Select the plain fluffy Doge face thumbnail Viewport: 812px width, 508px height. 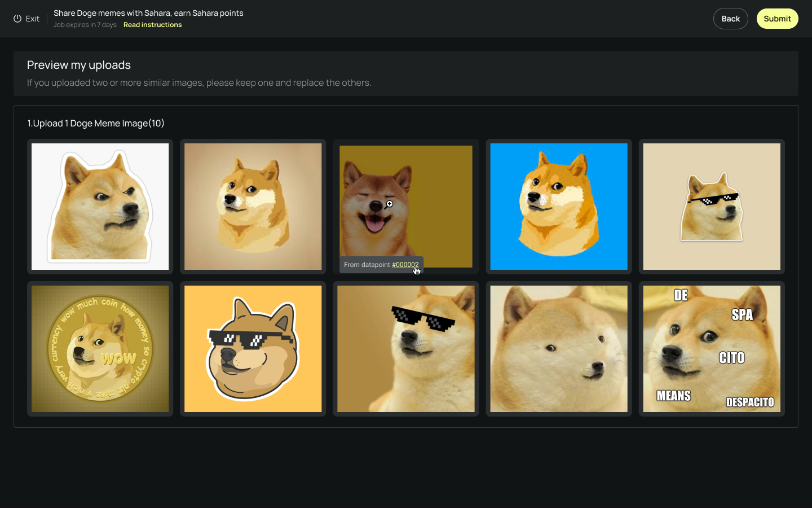tap(559, 349)
